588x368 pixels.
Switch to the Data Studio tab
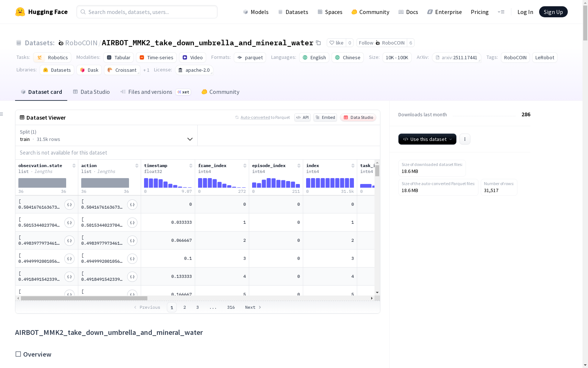click(x=92, y=92)
